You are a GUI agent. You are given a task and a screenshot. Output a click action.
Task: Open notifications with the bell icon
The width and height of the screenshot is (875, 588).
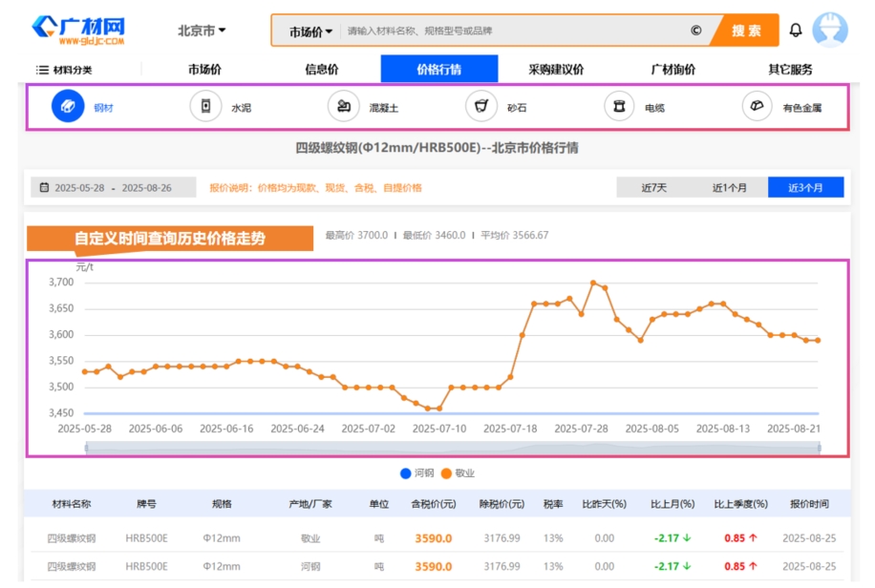[795, 31]
